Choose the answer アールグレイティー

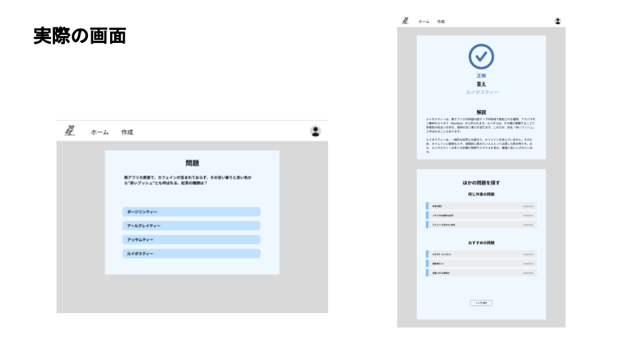point(191,226)
